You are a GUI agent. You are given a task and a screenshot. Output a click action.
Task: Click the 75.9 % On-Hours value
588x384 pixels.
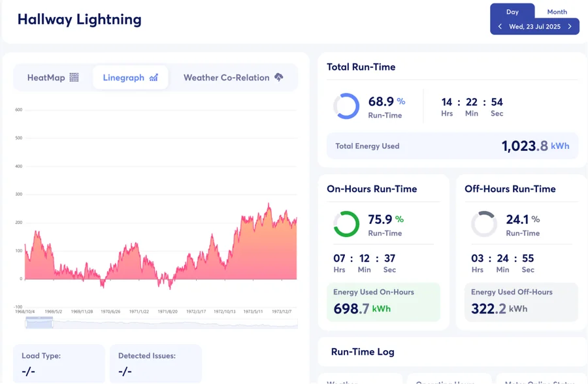pyautogui.click(x=386, y=219)
